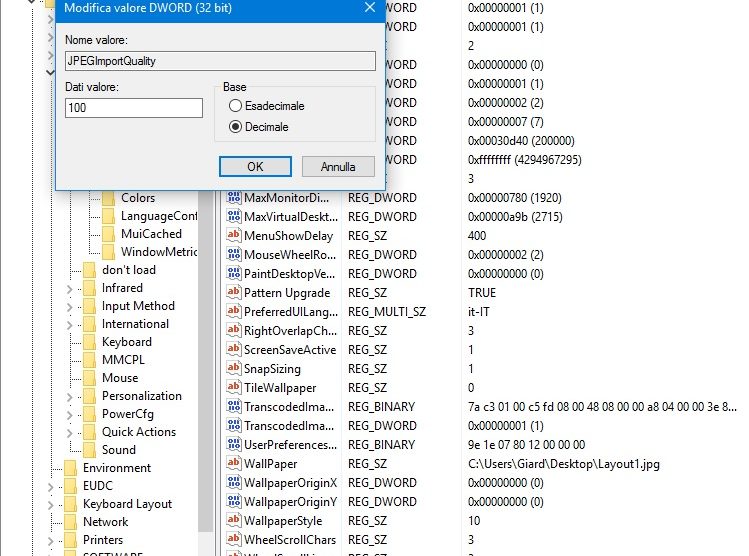This screenshot has height=556, width=749.
Task: Click the WallpaperStyle value 10
Action: (474, 521)
